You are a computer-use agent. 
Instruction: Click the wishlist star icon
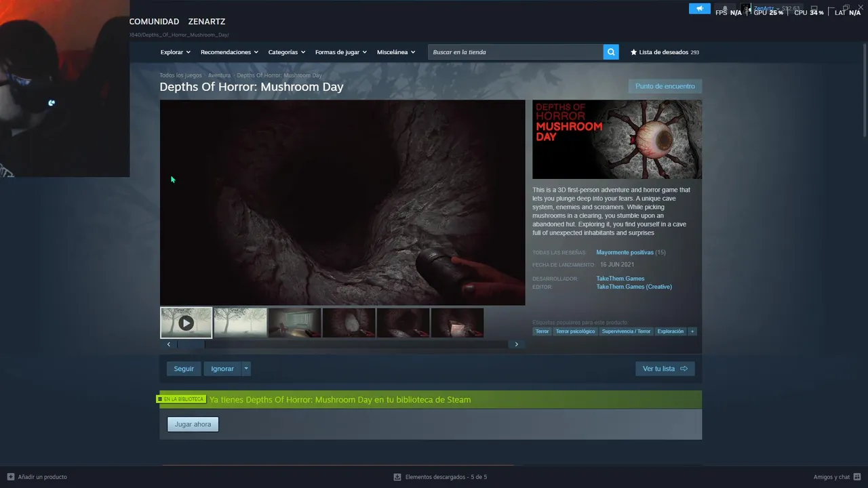(x=633, y=52)
